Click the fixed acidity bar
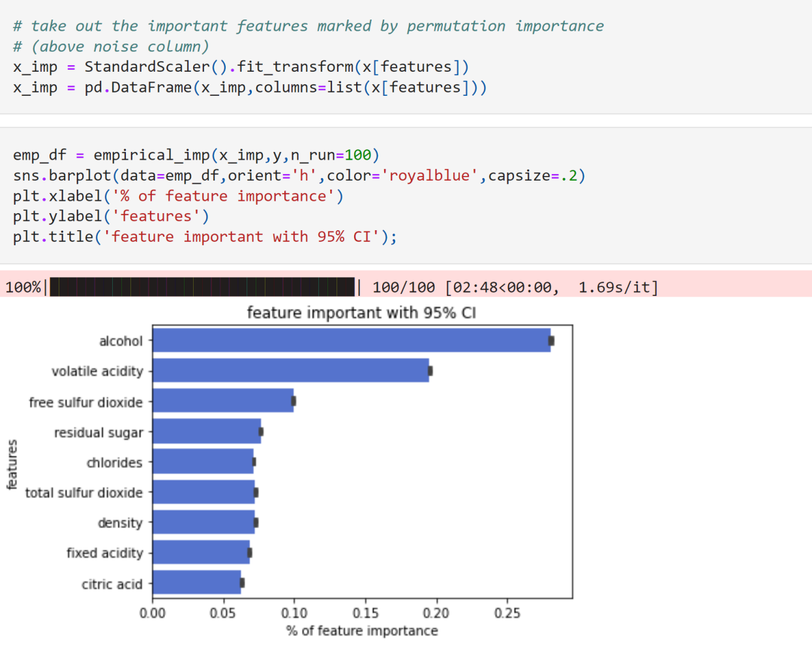The width and height of the screenshot is (812, 652). tap(202, 552)
